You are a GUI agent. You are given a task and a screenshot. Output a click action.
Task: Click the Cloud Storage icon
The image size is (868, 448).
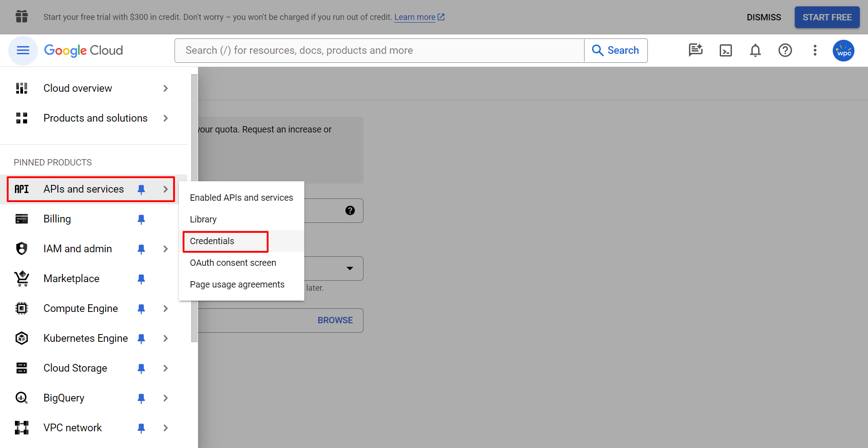click(x=22, y=368)
